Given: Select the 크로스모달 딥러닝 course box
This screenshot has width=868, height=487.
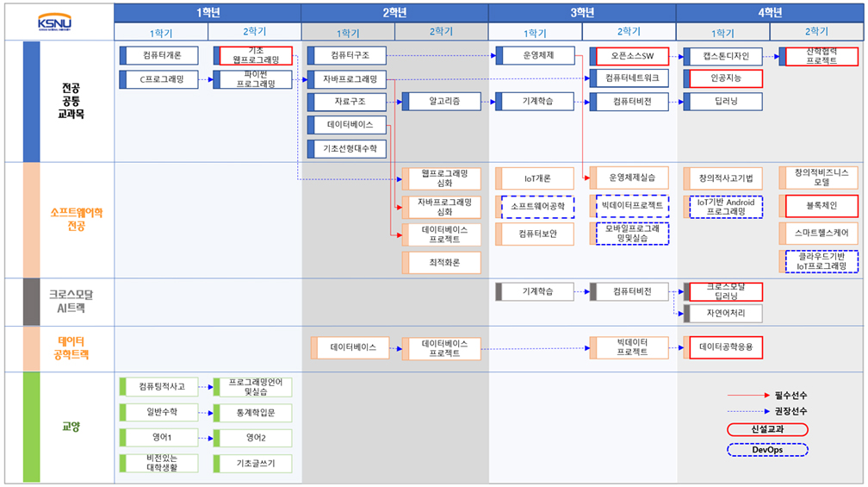Looking at the screenshot, I should coord(723,291).
